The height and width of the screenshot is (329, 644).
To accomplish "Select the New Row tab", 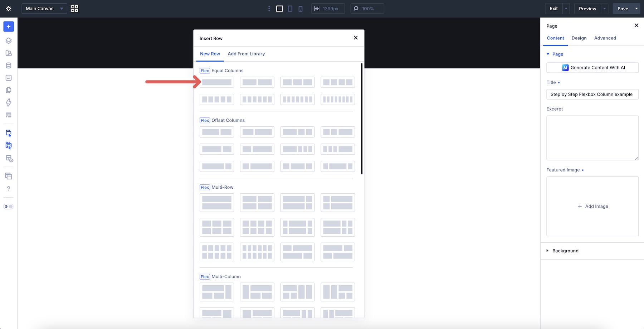I will point(210,54).
